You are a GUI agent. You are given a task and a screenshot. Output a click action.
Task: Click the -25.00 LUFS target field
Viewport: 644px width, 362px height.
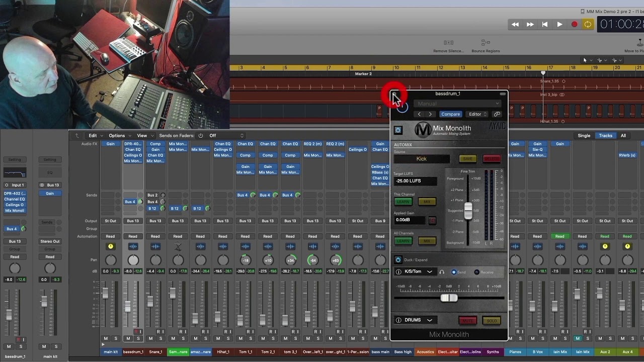[x=415, y=181]
